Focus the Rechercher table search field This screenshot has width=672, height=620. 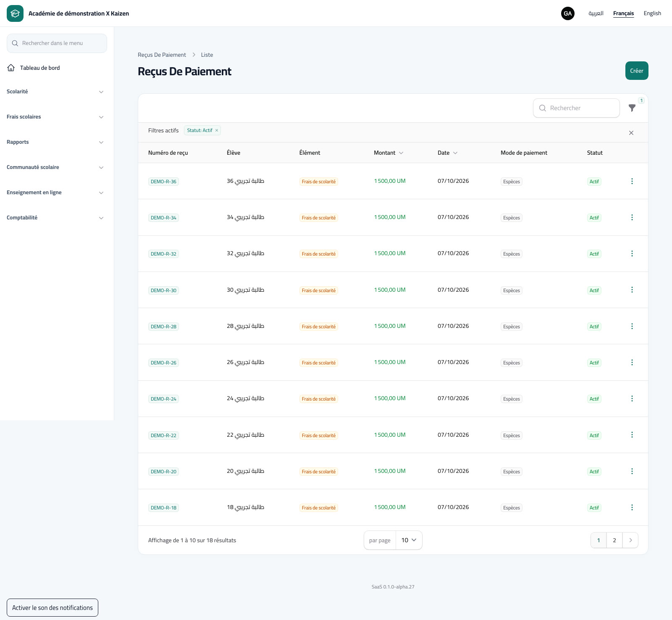coord(576,108)
